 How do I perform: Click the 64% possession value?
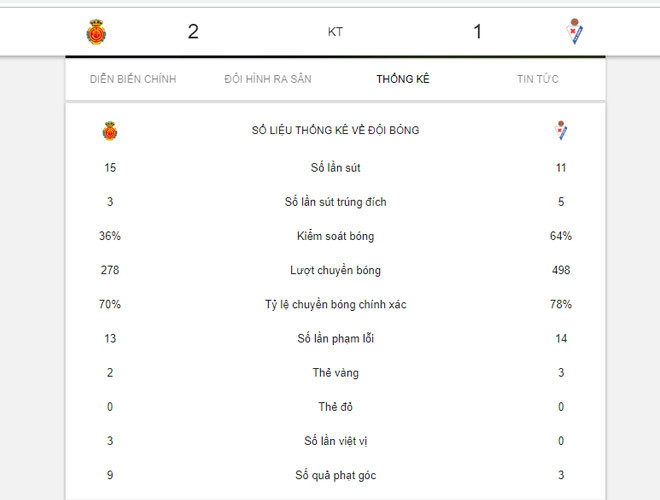tap(561, 236)
